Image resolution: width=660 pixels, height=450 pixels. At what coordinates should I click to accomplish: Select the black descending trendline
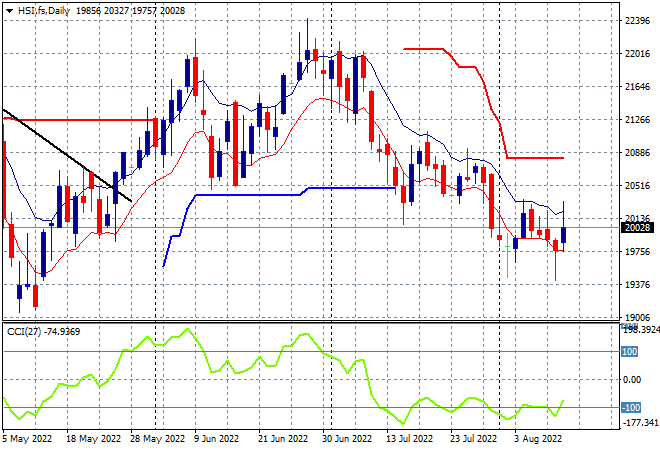(67, 155)
